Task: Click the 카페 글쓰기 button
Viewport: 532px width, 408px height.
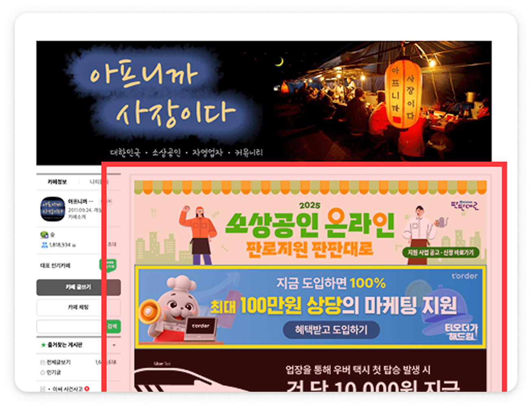Action: [78, 287]
